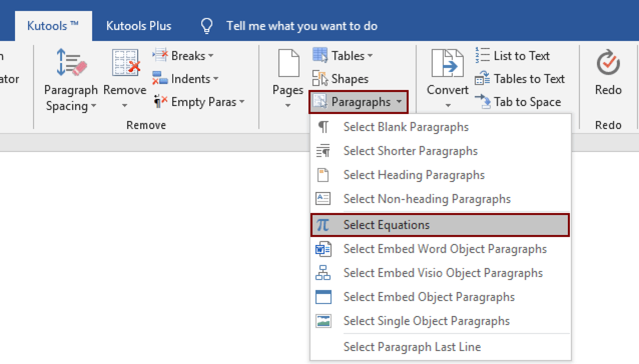Open the Empty Paras dropdown
The width and height of the screenshot is (639, 364).
pyautogui.click(x=242, y=102)
